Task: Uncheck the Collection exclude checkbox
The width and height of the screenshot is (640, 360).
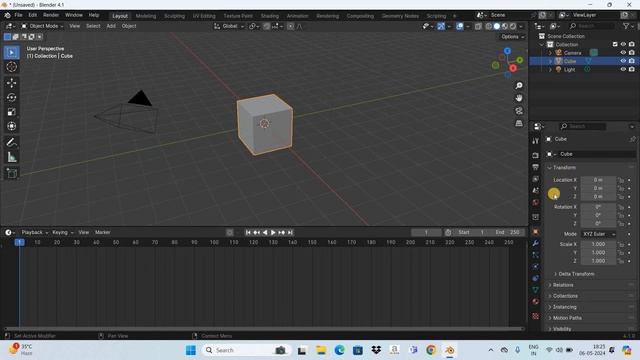Action: (615, 44)
